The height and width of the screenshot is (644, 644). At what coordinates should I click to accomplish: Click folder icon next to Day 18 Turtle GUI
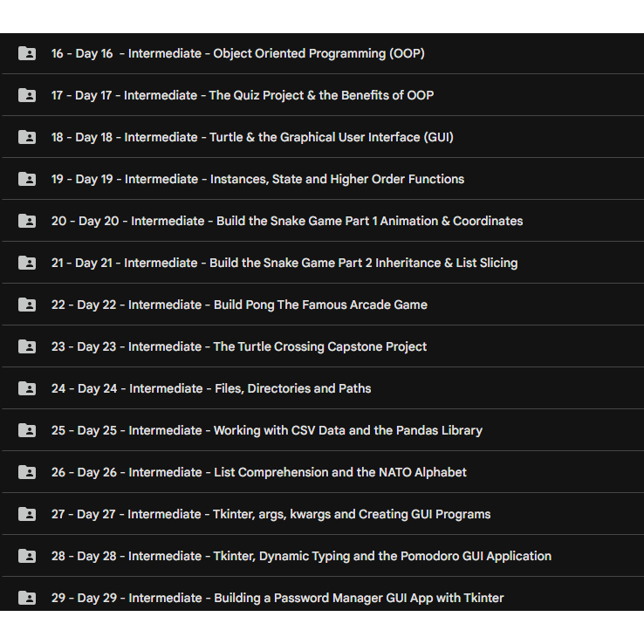(x=27, y=137)
